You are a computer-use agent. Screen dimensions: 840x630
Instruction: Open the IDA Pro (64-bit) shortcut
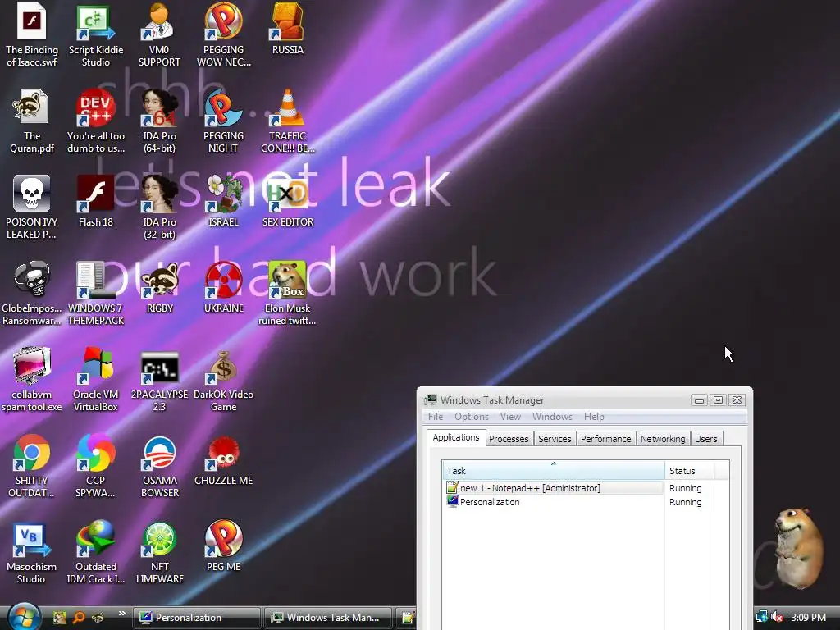tap(159, 121)
